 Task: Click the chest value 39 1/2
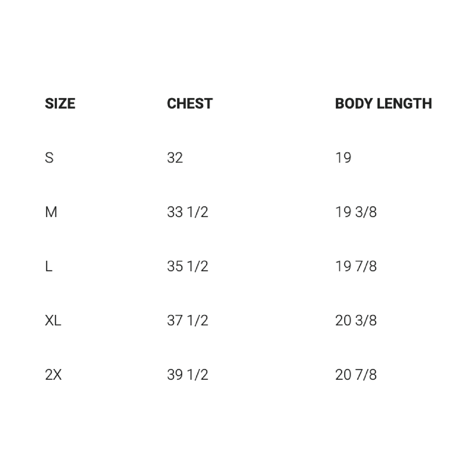pos(187,375)
